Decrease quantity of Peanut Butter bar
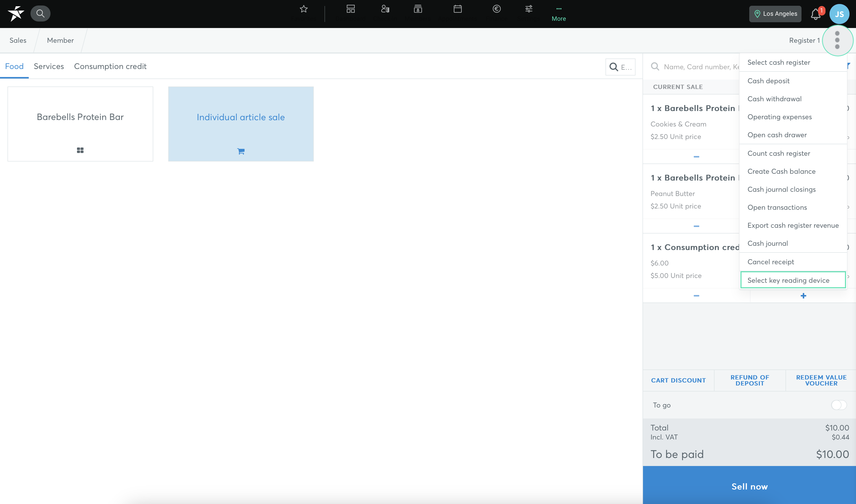The height and width of the screenshot is (504, 856). [x=696, y=226]
